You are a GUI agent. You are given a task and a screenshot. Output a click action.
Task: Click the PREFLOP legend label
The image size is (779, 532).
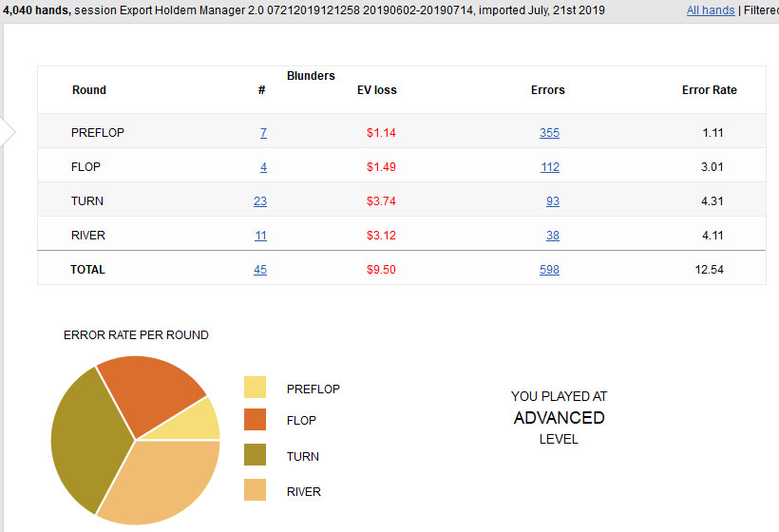[x=313, y=389]
